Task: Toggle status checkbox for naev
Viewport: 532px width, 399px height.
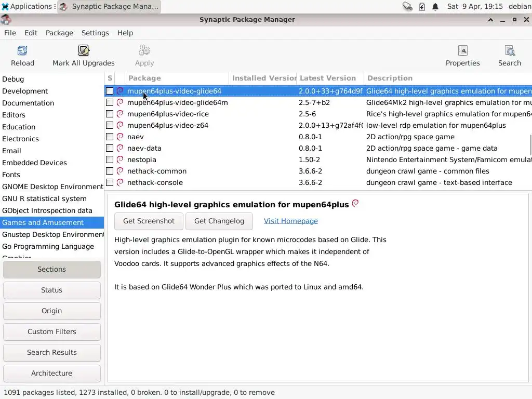Action: (x=110, y=137)
